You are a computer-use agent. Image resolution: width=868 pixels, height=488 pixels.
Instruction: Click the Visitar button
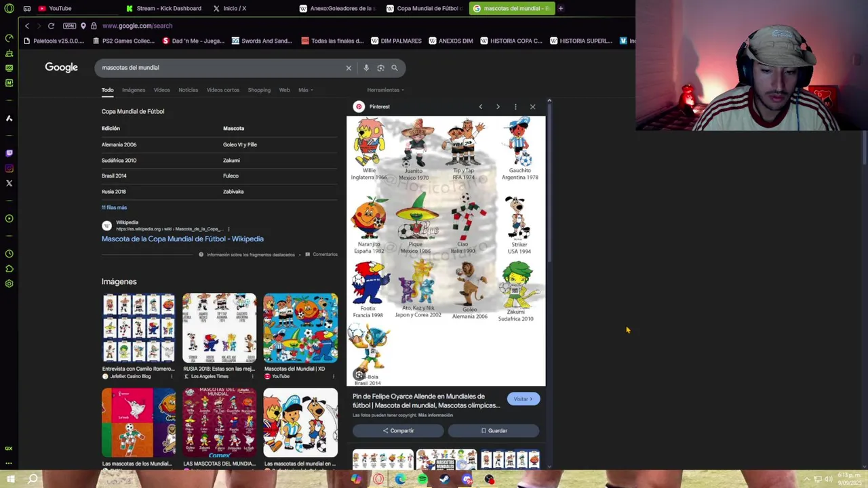point(524,399)
